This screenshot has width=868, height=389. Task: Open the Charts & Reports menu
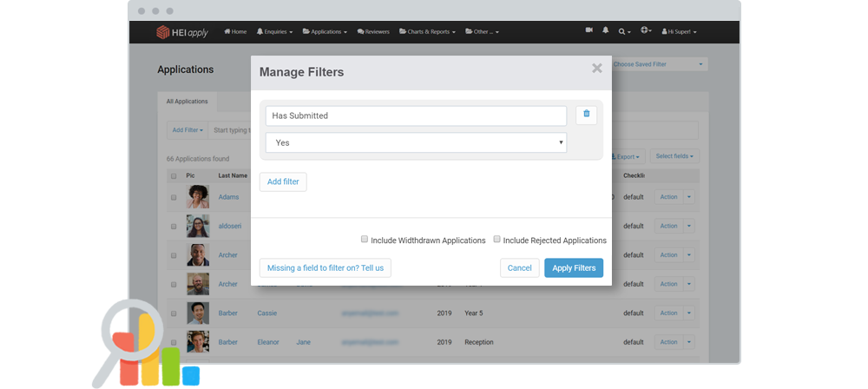[426, 32]
